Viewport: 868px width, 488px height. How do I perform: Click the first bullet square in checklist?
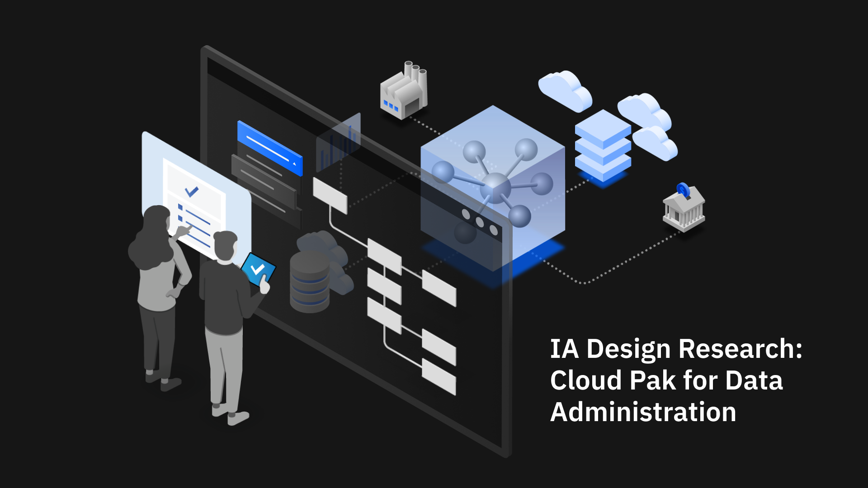point(180,207)
